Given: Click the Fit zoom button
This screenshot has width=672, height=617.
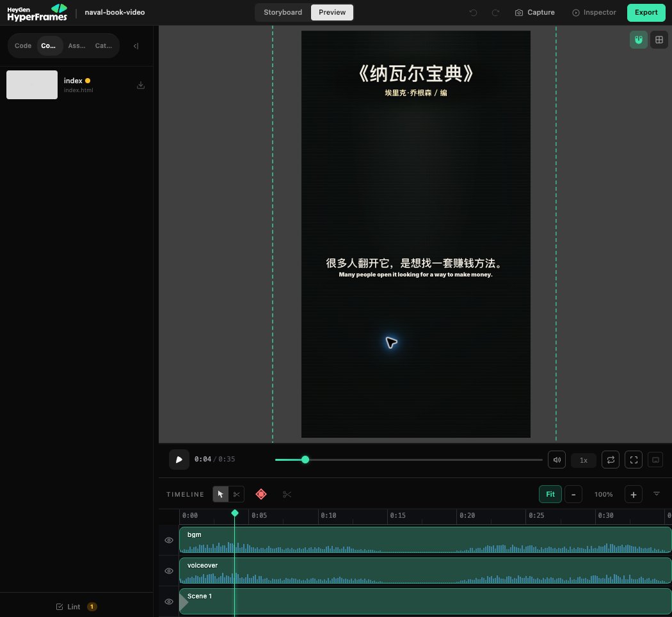Looking at the screenshot, I should pos(550,494).
